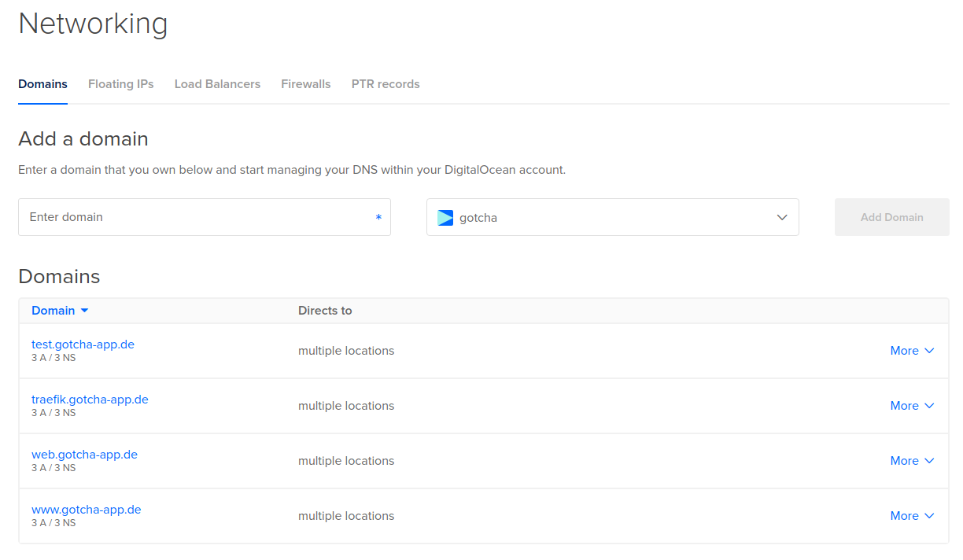Click the gotcha project icon

point(445,218)
